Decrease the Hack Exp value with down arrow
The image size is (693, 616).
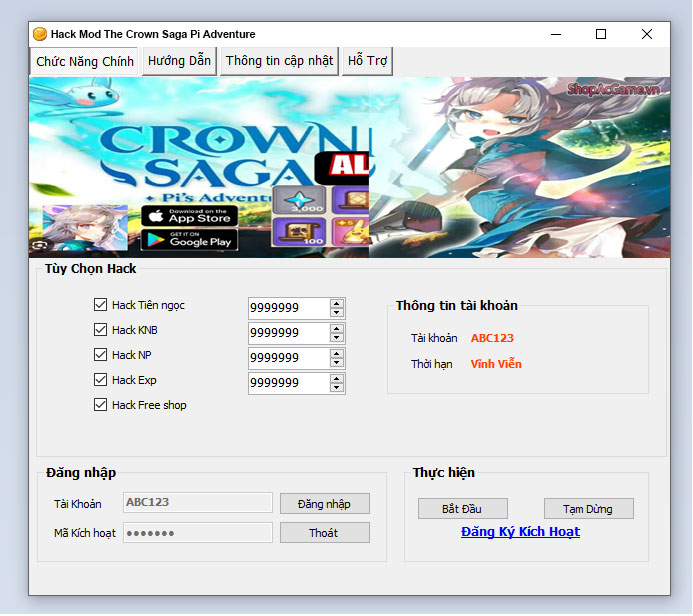point(337,388)
